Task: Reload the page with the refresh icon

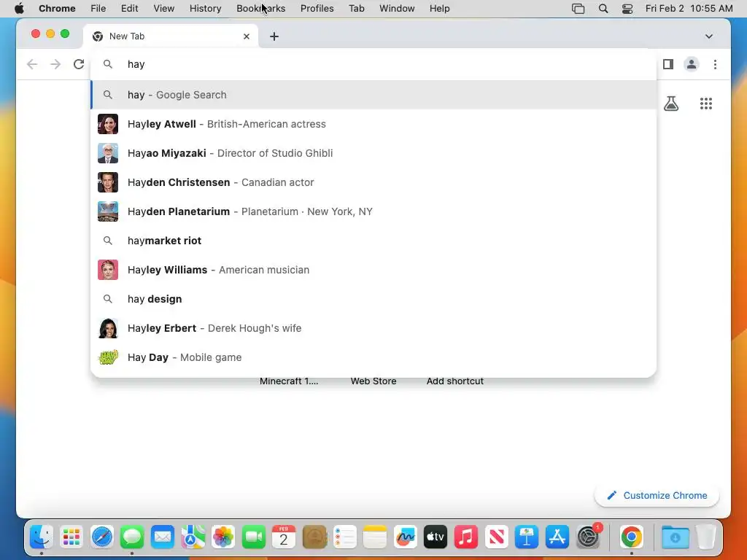Action: 79,64
